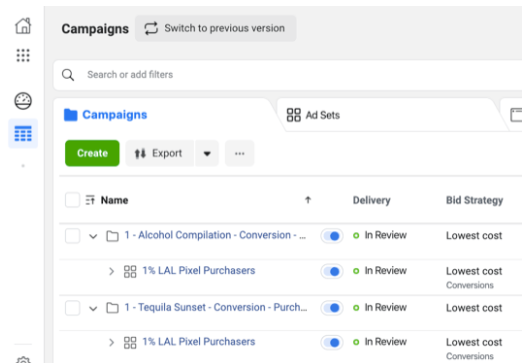The width and height of the screenshot is (522, 363).
Task: Click Switch to previous version button
Action: coord(216,28)
